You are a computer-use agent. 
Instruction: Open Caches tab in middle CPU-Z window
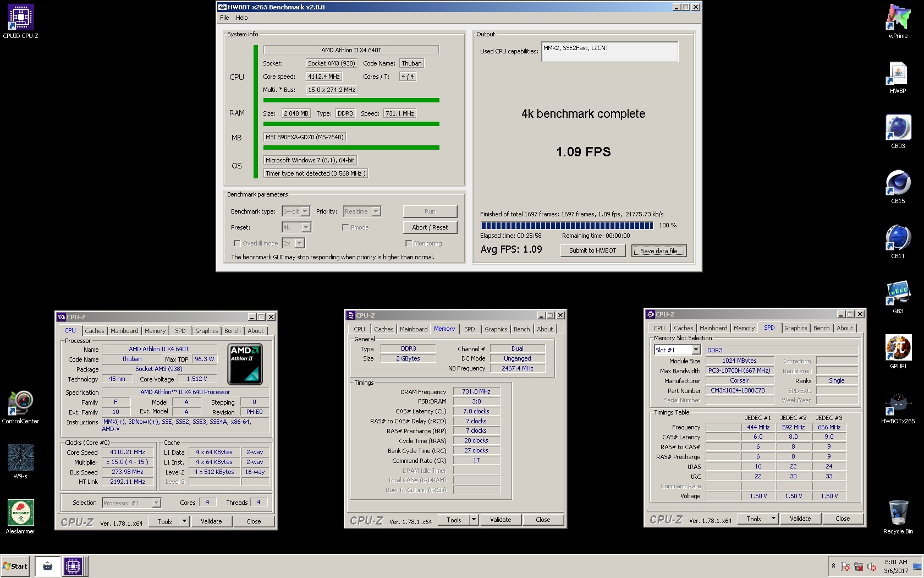coord(383,329)
